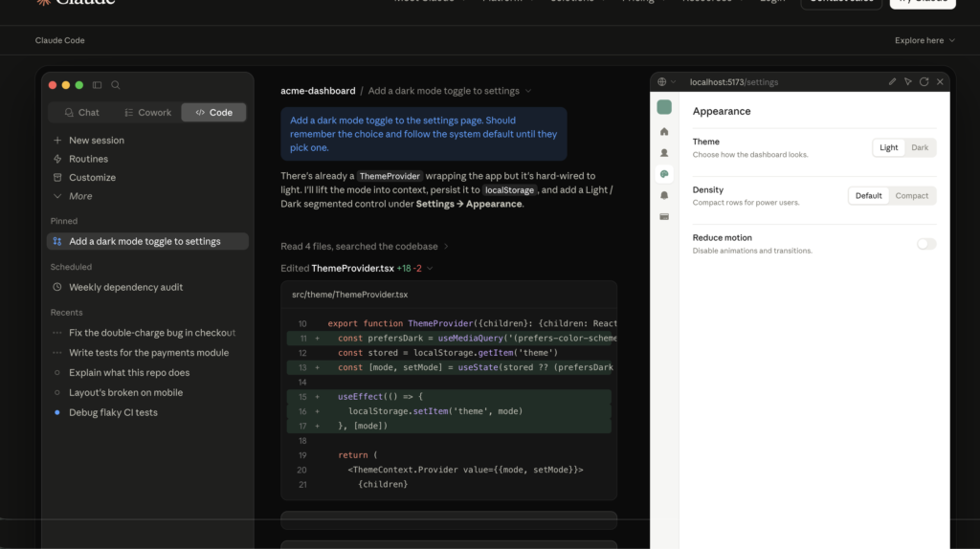Switch to the Chat tab
The width and height of the screenshot is (980, 549).
pyautogui.click(x=82, y=113)
